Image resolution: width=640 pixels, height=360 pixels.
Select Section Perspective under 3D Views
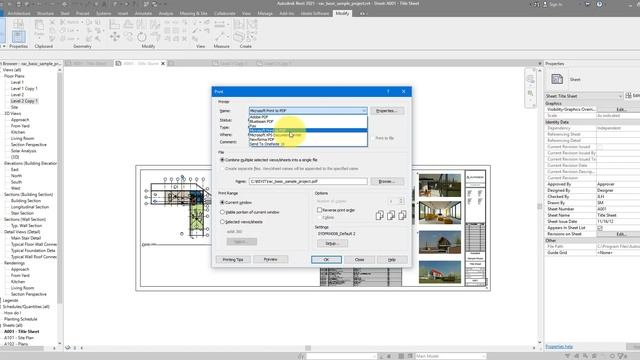(x=29, y=144)
